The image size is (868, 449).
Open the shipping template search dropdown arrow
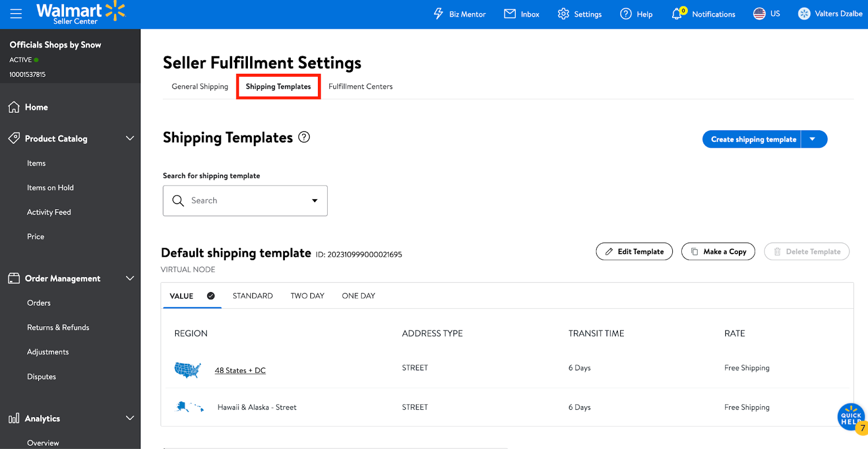tap(315, 200)
